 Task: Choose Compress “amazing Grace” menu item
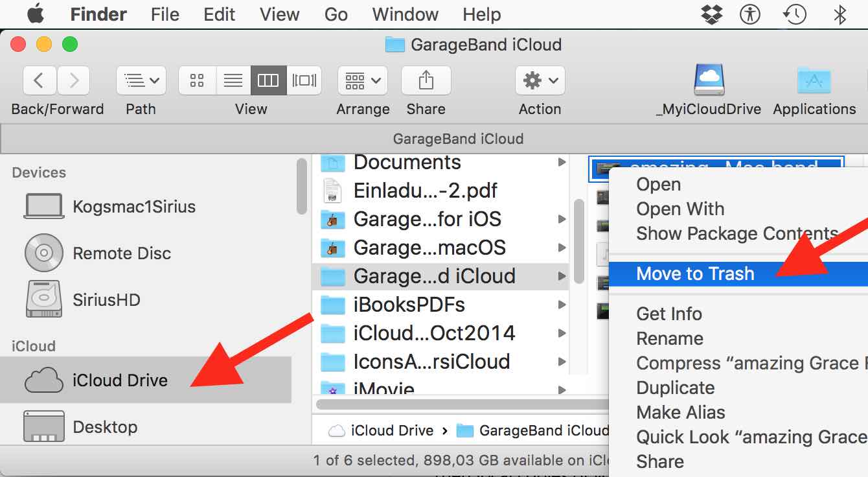(738, 363)
